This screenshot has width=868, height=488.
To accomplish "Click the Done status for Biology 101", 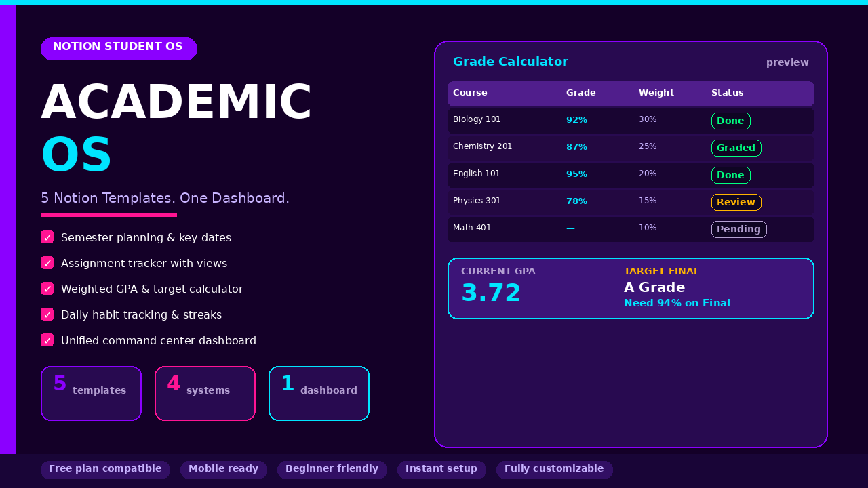I will (x=730, y=121).
